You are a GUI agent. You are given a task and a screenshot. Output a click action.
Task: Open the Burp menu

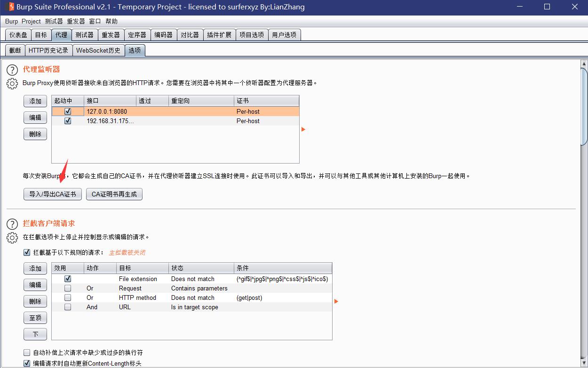coord(11,21)
